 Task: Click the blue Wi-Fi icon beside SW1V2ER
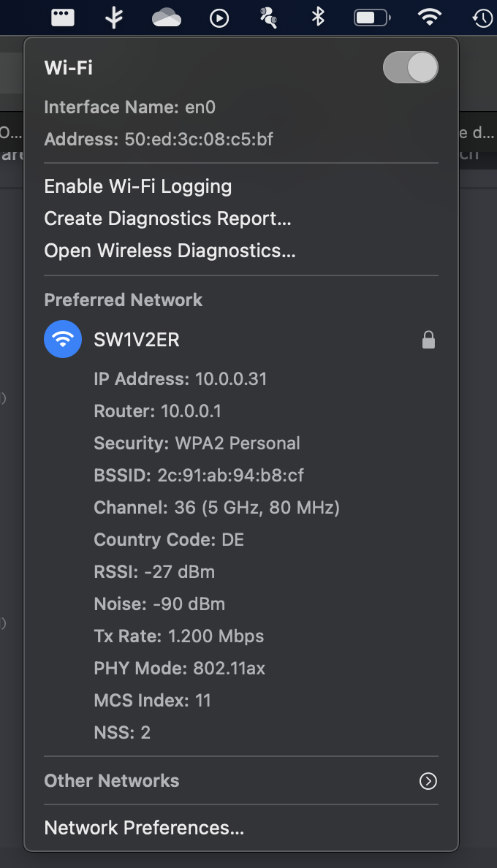pyautogui.click(x=63, y=340)
